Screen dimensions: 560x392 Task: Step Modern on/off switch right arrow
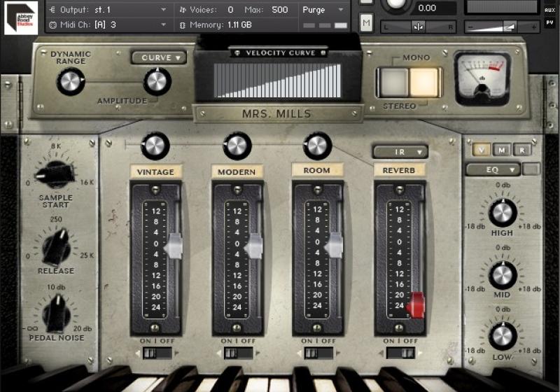[257, 353]
